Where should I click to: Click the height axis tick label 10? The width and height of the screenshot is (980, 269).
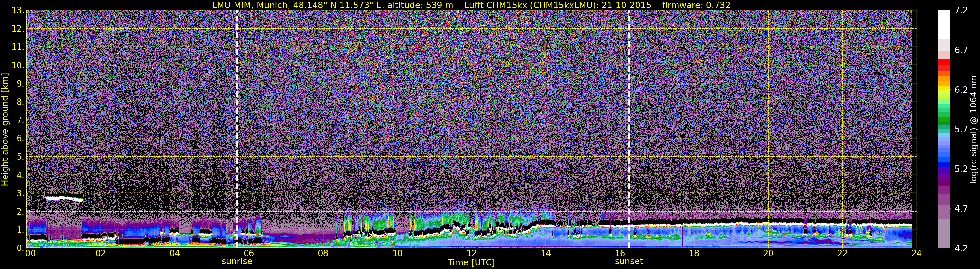click(18, 65)
